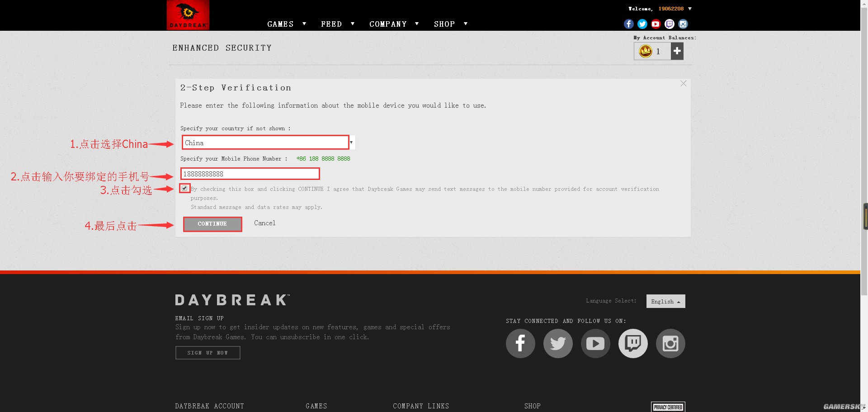The height and width of the screenshot is (412, 868).
Task: Click the DAYBREAK ACCOUNT footer heading
Action: pos(210,406)
